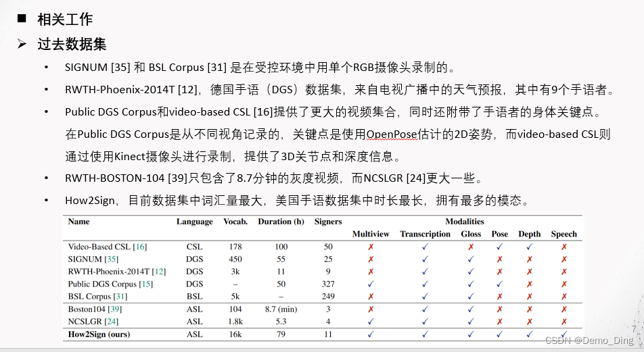Select the bullet about RWTH-BOSTON-104 [39] 灰度视频
The image size is (644, 352).
pyautogui.click(x=273, y=178)
